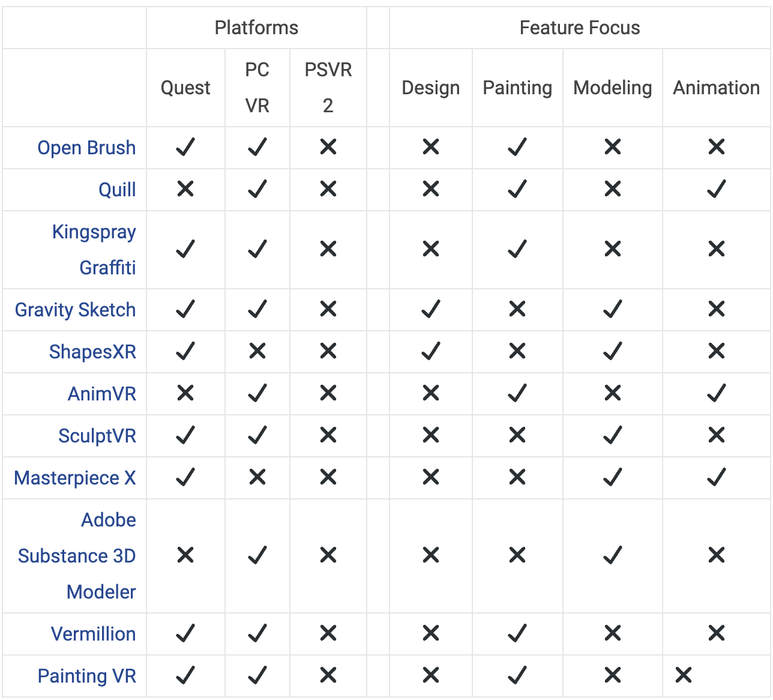Click the Feature Focus column header
Viewport: 773px width, 700px height.
[x=580, y=28]
